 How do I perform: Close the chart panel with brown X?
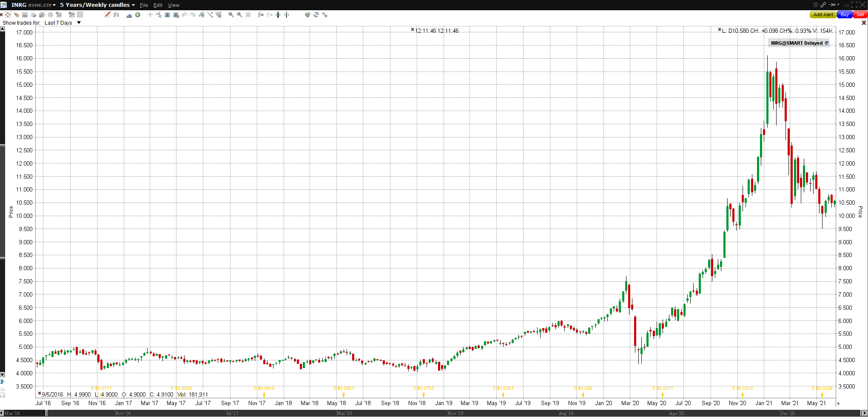pyautogui.click(x=864, y=23)
